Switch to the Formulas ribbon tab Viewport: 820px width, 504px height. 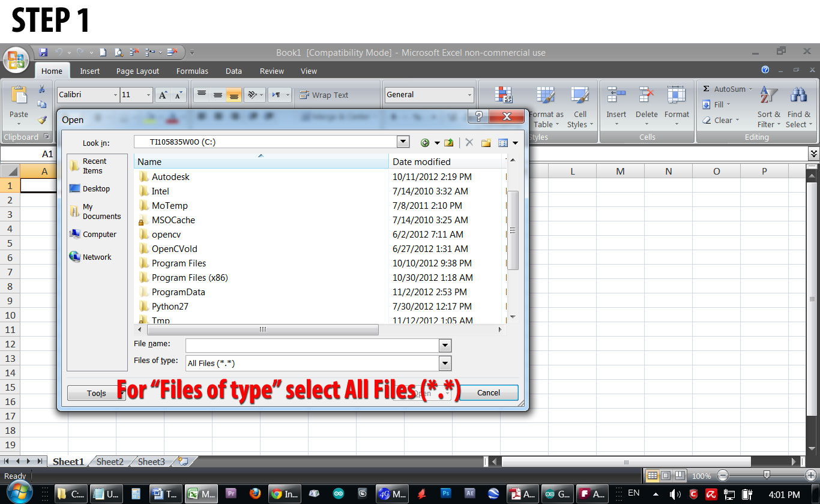(192, 71)
